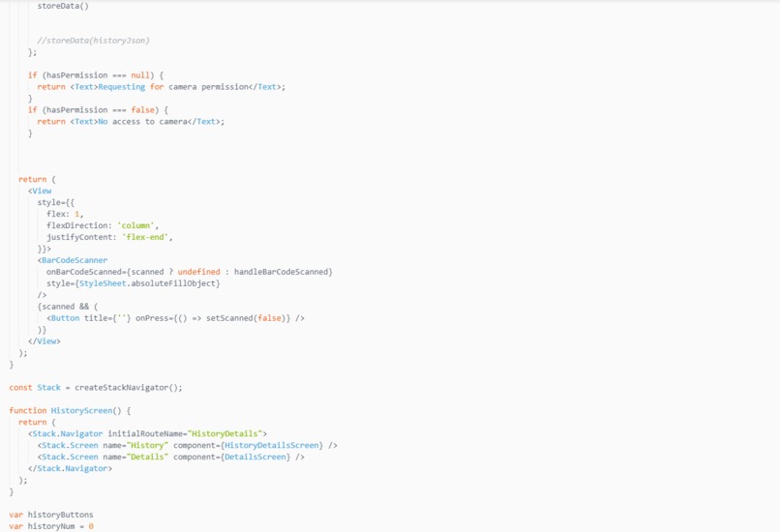Select the 'Requesting for camera permission' text line
The height and width of the screenshot is (532, 780).
[162, 86]
